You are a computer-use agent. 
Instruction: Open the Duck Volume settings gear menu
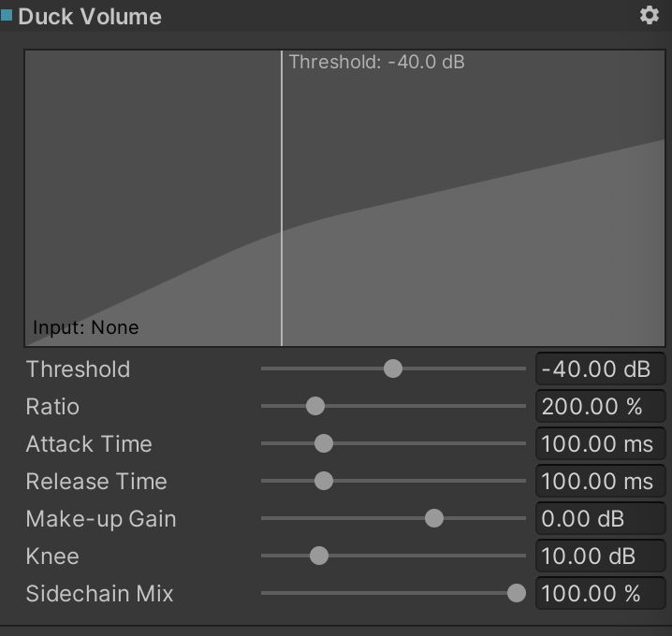click(650, 15)
